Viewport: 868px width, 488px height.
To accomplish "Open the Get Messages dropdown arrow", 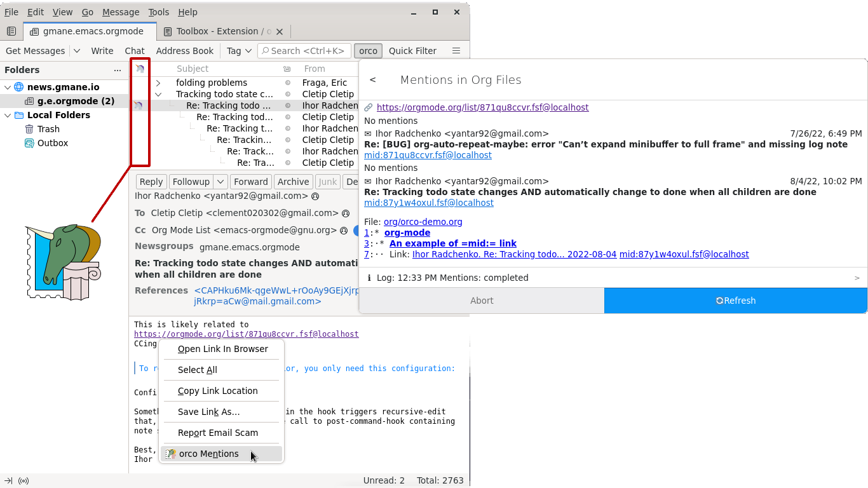I will click(x=76, y=51).
